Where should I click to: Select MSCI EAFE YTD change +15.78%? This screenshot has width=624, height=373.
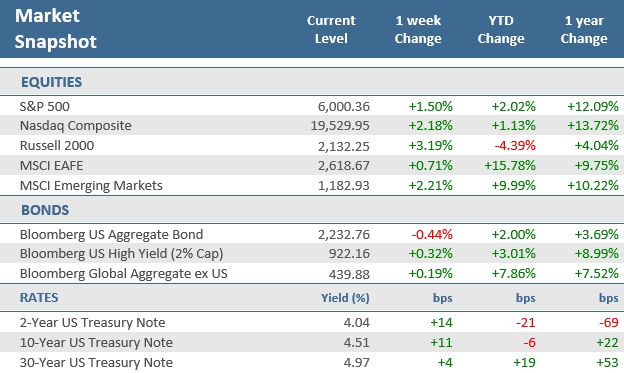click(x=510, y=166)
